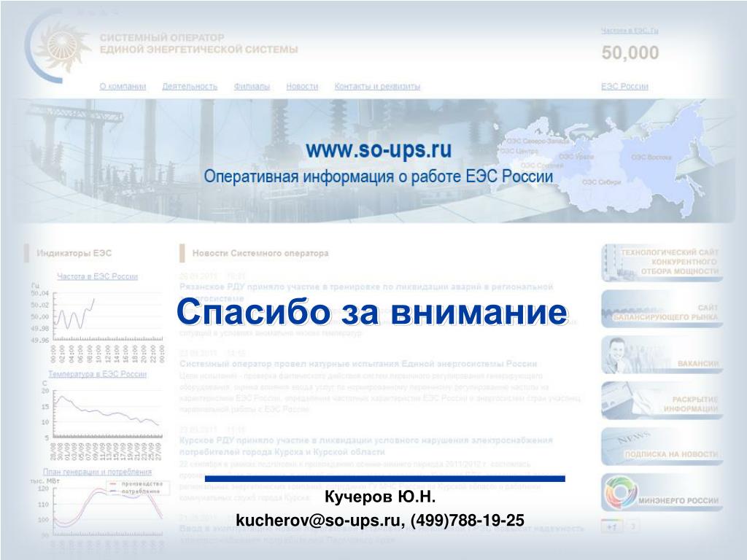747x560 pixels.
Task: Click the Новости Системного оператора heading
Action: point(260,253)
